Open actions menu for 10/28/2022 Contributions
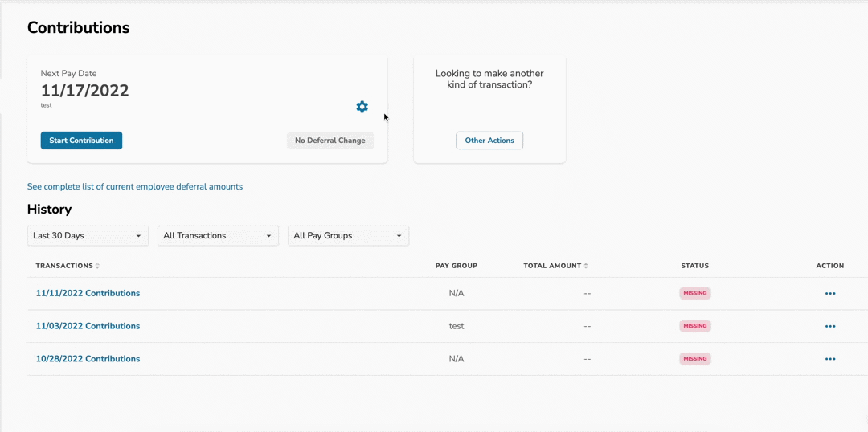868x432 pixels. point(830,359)
